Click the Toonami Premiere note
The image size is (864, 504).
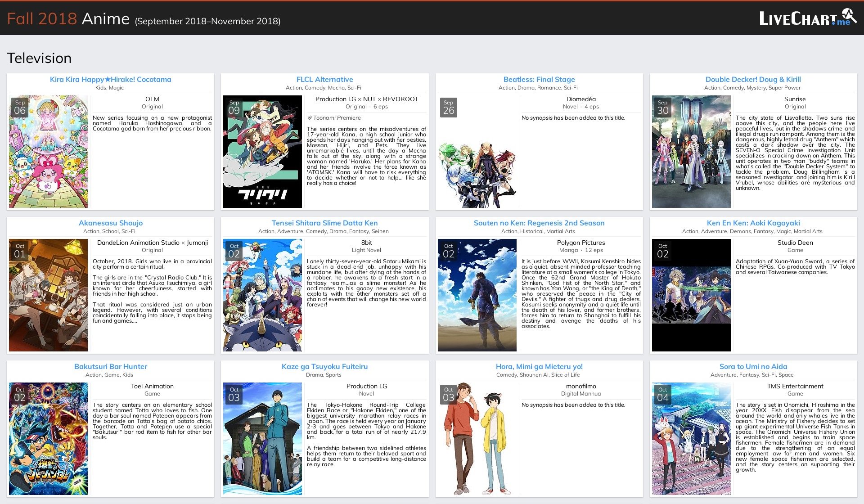click(334, 118)
